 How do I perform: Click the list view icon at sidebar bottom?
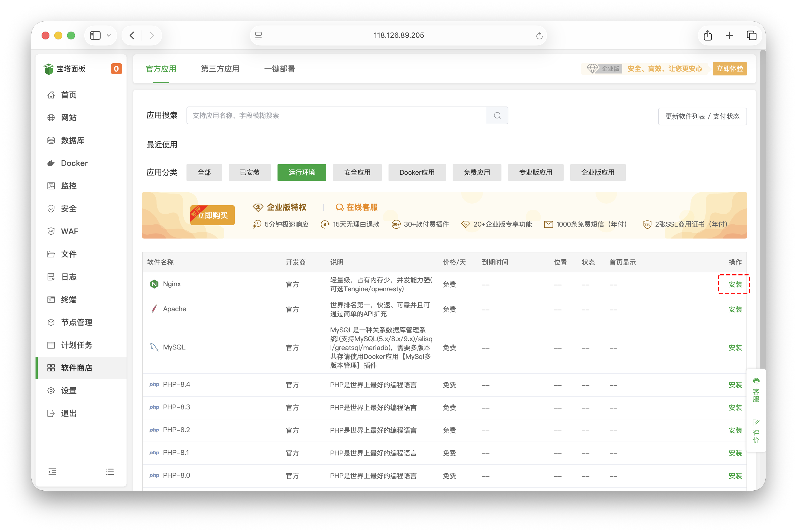110,472
